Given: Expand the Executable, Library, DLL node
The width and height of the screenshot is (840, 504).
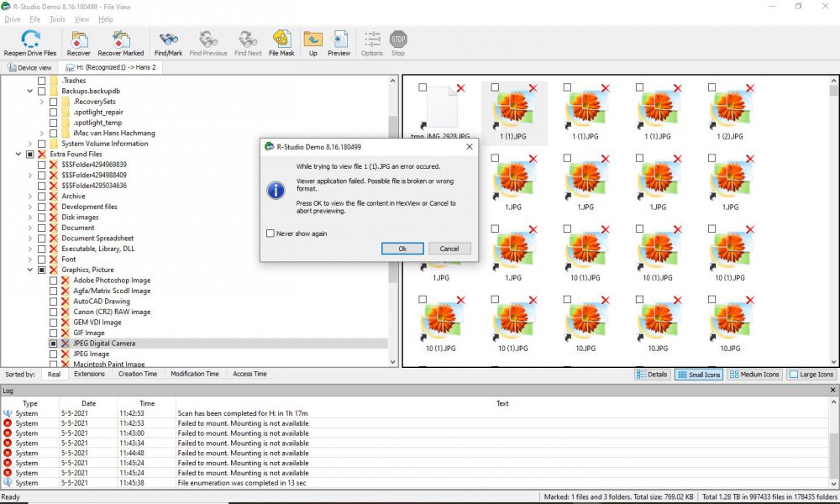Looking at the screenshot, I should click(30, 249).
